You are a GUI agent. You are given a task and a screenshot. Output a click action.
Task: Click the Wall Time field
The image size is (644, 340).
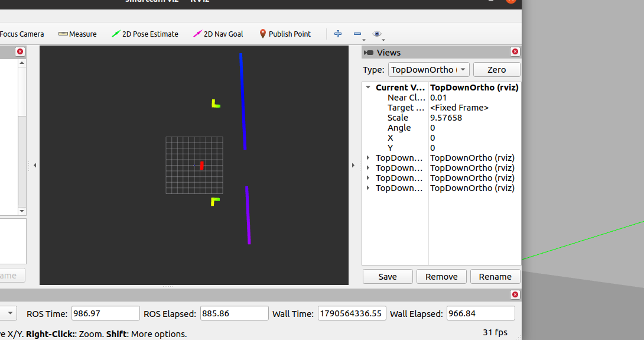pos(352,313)
